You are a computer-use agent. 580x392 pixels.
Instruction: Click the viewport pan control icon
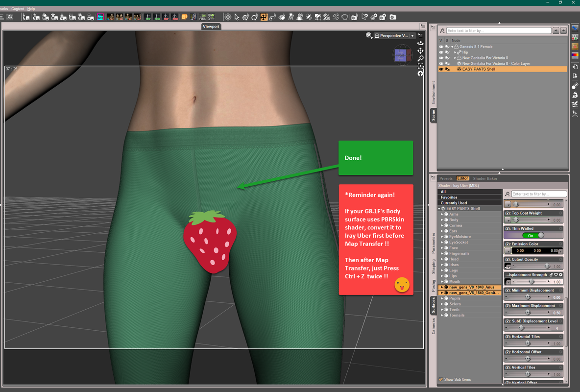421,50
